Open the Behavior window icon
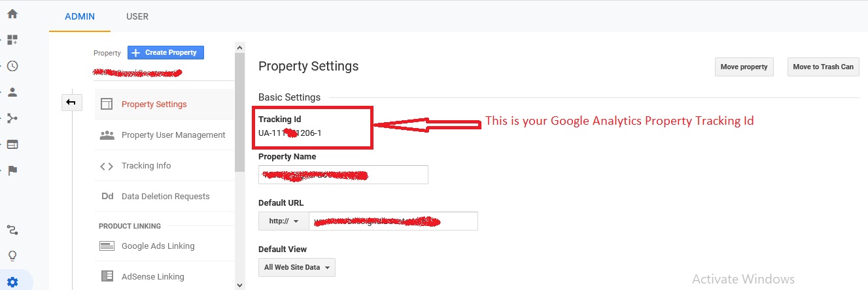The width and height of the screenshot is (868, 290). [x=12, y=144]
